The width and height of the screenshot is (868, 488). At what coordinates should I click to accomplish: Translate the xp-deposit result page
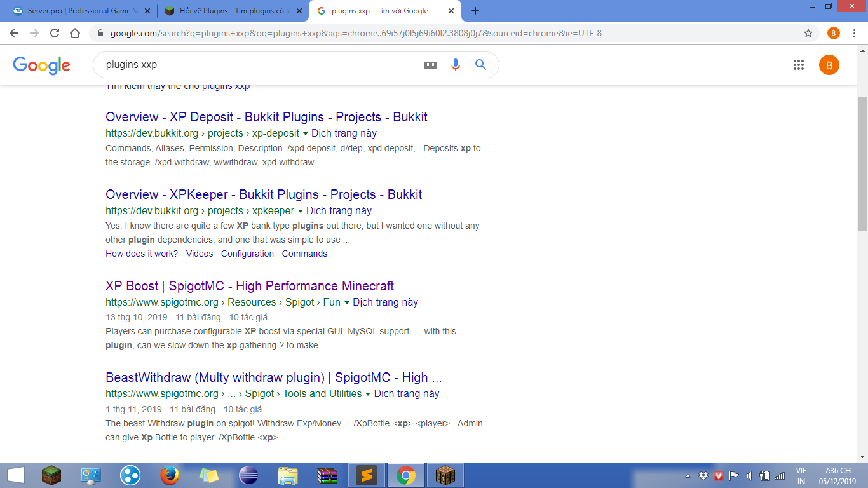[344, 133]
